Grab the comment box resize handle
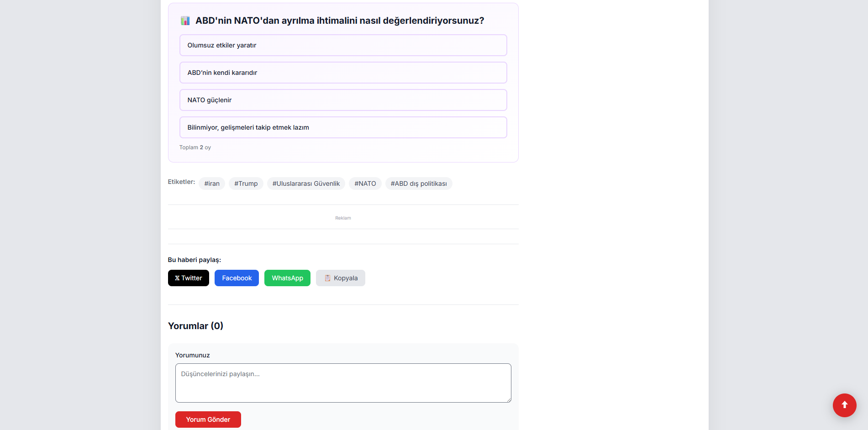The image size is (868, 430). coord(508,399)
